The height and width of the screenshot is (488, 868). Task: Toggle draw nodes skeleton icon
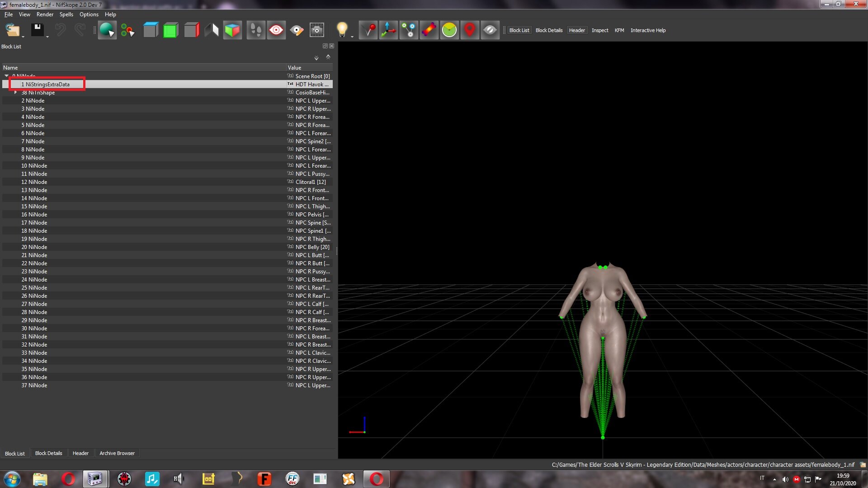tap(409, 30)
